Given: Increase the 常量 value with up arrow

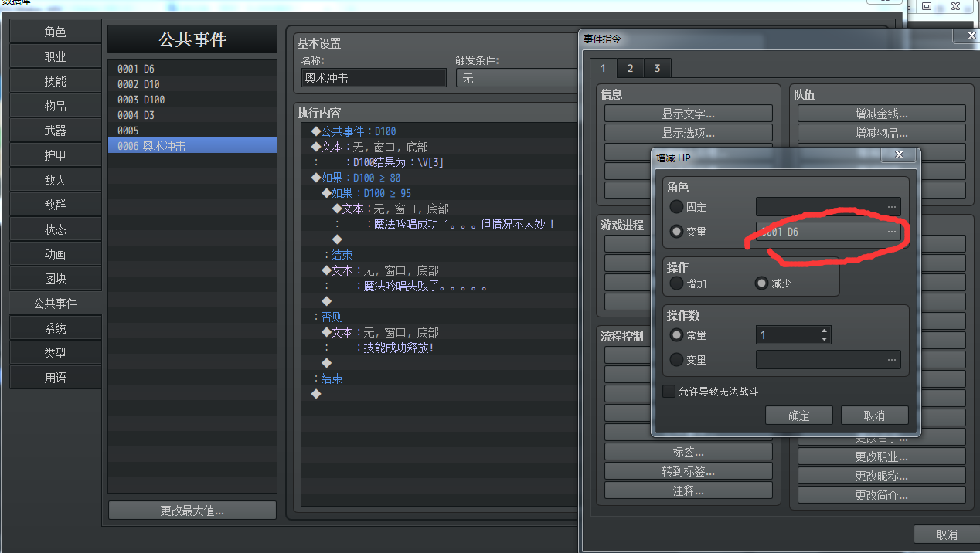Looking at the screenshot, I should 825,331.
